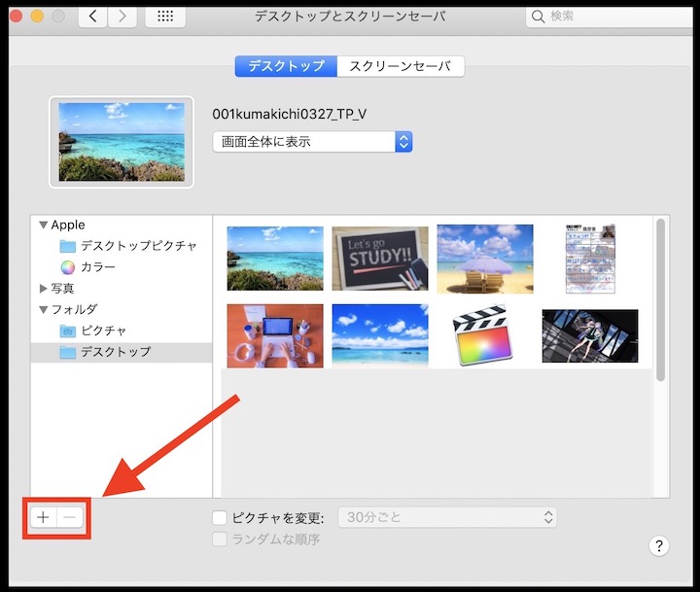
Task: Select the beach umbrella chairs thumbnail
Action: [485, 259]
